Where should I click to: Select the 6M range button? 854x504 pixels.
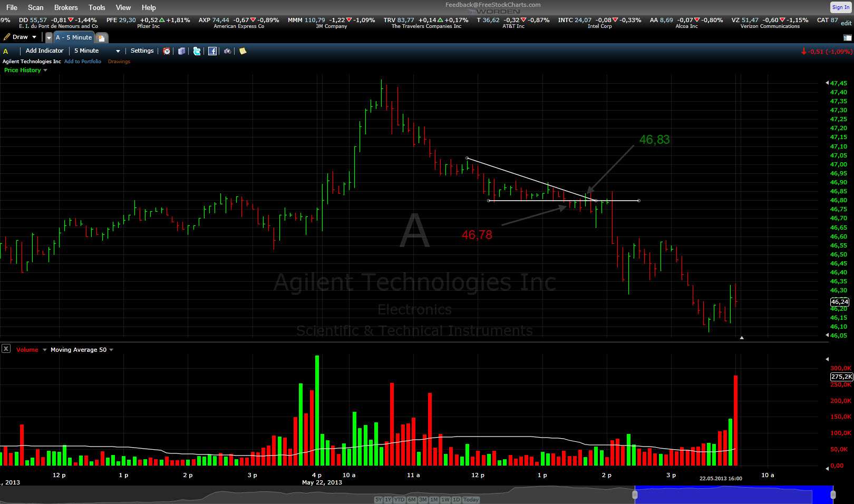[412, 500]
